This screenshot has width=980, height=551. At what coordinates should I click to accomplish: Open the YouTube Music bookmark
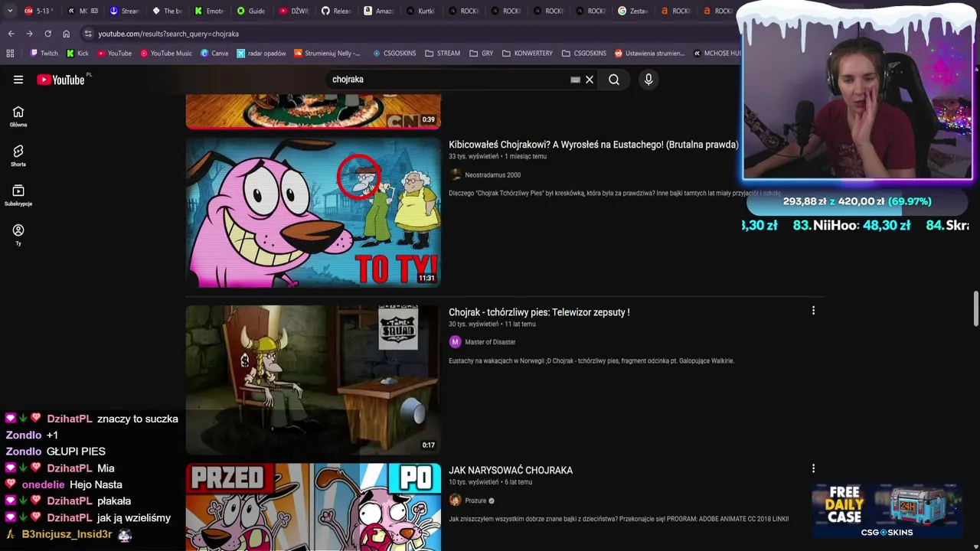(x=165, y=54)
